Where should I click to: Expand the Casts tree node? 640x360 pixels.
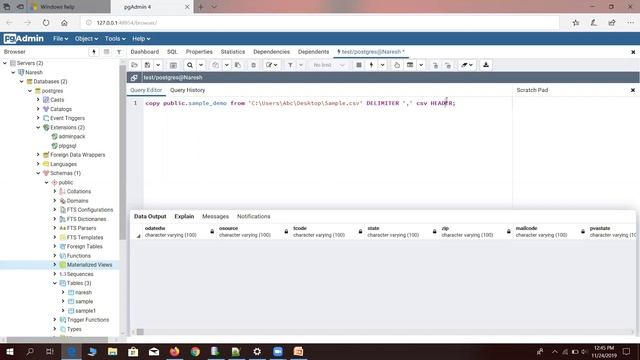pos(38,100)
